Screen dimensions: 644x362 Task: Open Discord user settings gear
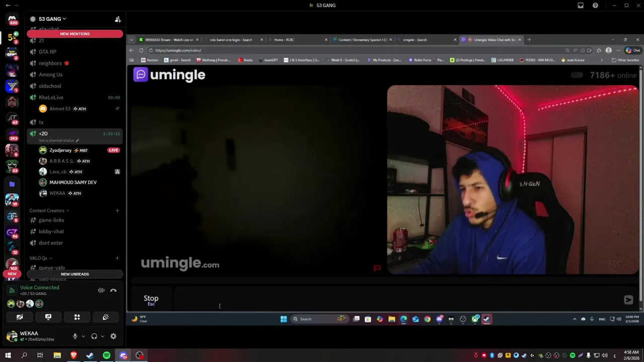tap(113, 336)
